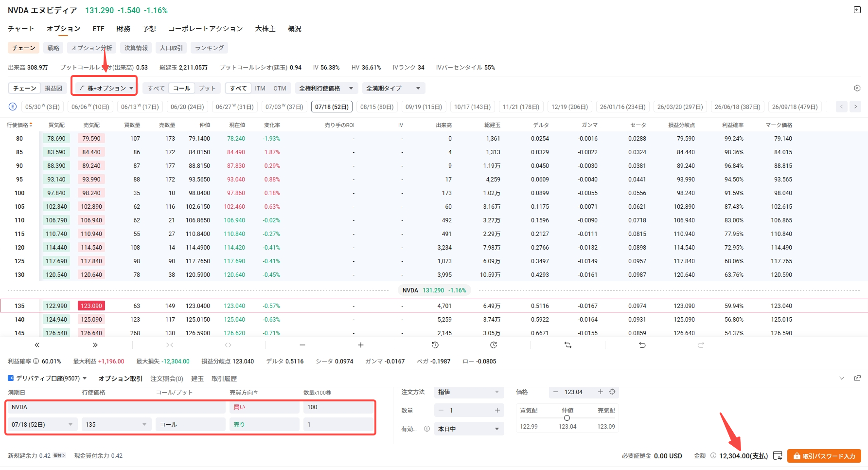Click the swap arrows icon in the strategy toolbar
Viewport: 868px width, 470px height.
point(567,345)
